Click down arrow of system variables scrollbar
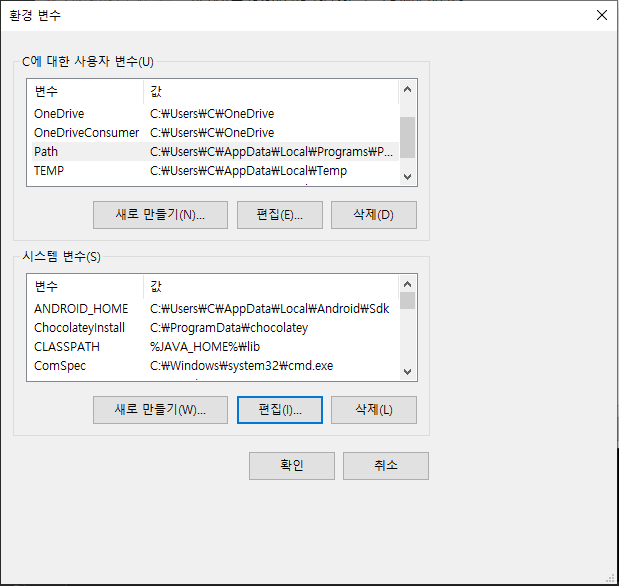This screenshot has width=619, height=586. (407, 372)
